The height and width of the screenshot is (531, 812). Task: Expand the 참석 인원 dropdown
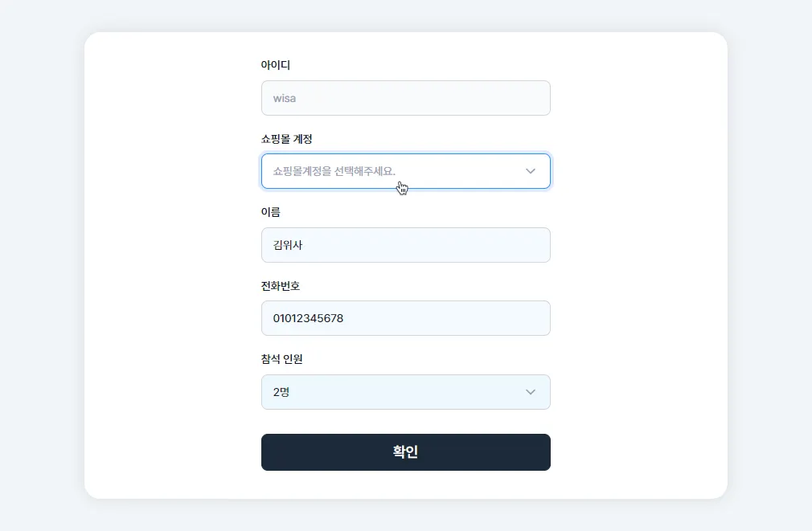405,392
